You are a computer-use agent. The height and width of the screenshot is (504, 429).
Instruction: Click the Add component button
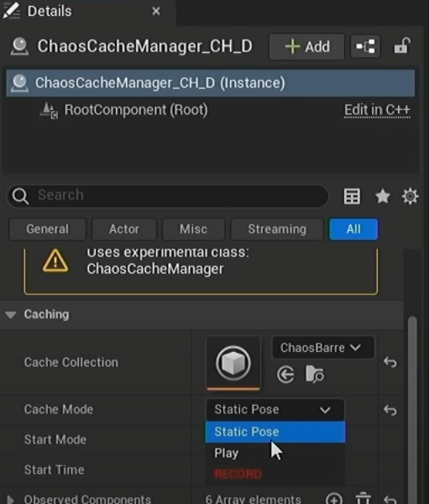[x=306, y=47]
